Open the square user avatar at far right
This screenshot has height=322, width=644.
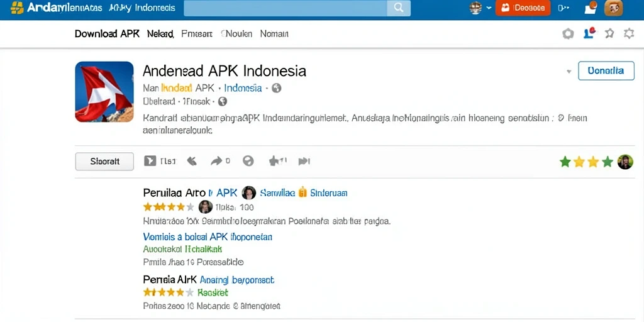click(614, 8)
